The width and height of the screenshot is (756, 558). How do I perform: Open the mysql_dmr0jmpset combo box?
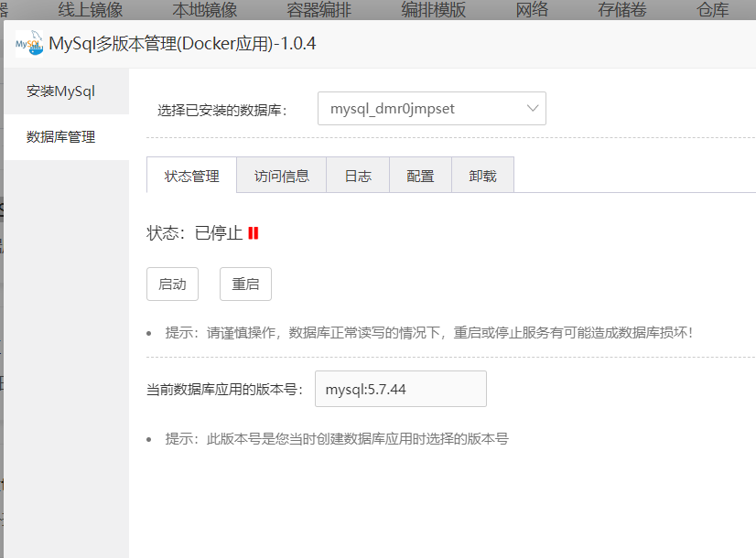(x=431, y=109)
